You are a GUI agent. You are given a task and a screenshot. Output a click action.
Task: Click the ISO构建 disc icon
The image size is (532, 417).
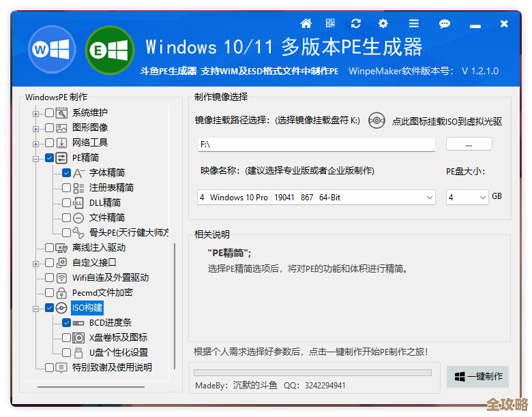(x=61, y=308)
